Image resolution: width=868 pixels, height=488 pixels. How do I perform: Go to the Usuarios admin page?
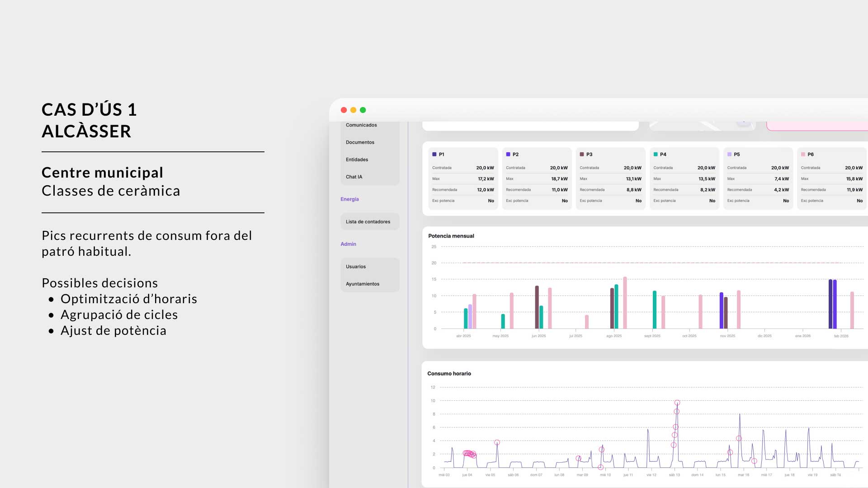click(356, 267)
